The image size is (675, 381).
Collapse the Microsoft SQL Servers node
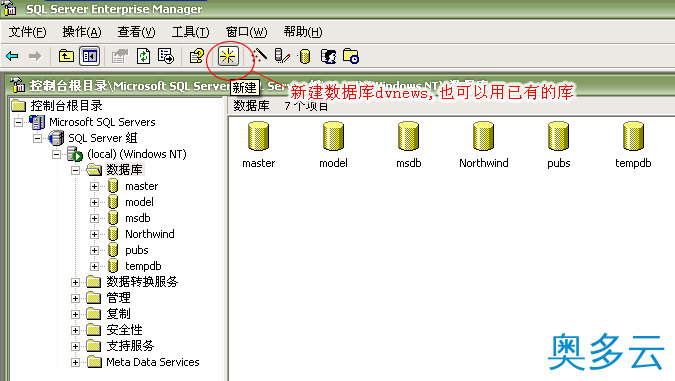point(18,122)
